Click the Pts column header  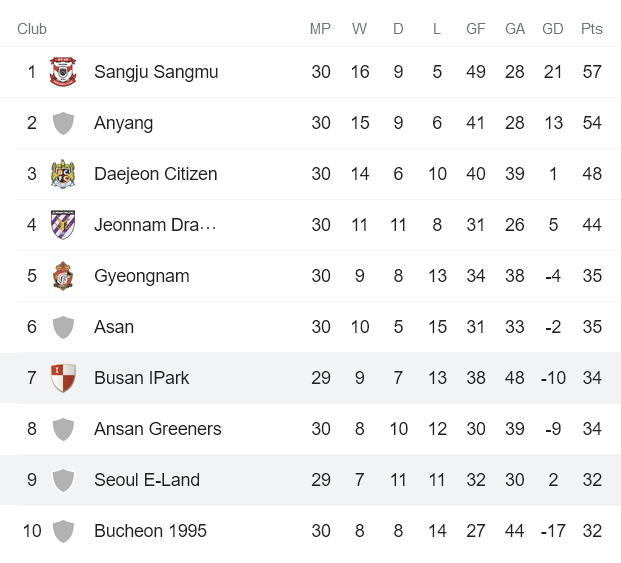(x=591, y=29)
